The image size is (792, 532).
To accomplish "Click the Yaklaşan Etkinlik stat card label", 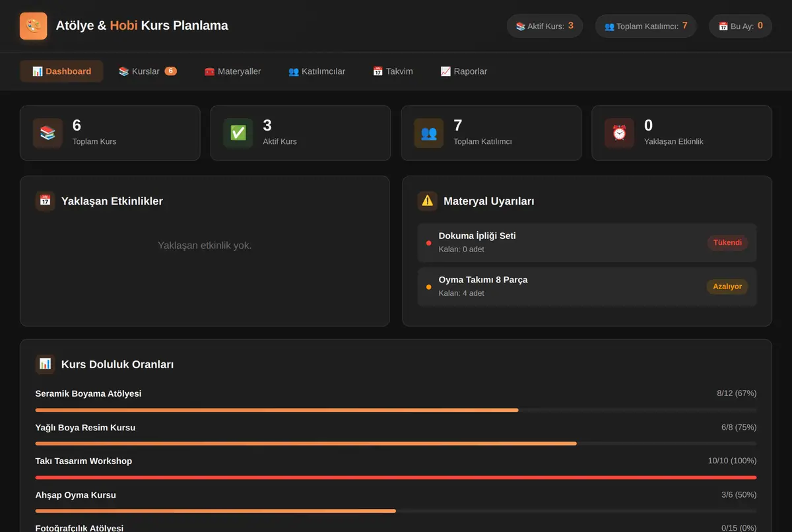I will click(x=674, y=141).
